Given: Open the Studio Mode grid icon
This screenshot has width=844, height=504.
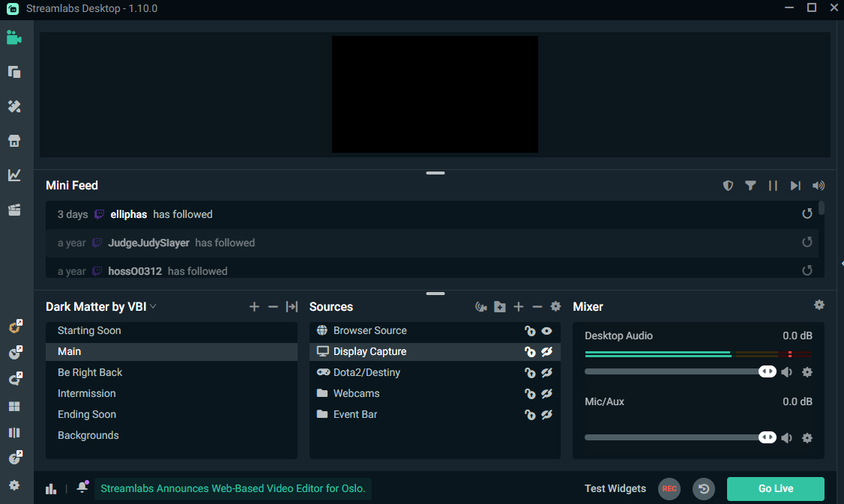Looking at the screenshot, I should 14,407.
